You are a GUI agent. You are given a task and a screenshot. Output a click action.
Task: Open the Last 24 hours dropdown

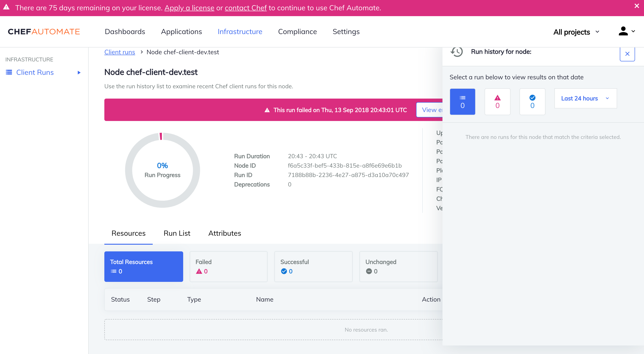[x=585, y=98]
